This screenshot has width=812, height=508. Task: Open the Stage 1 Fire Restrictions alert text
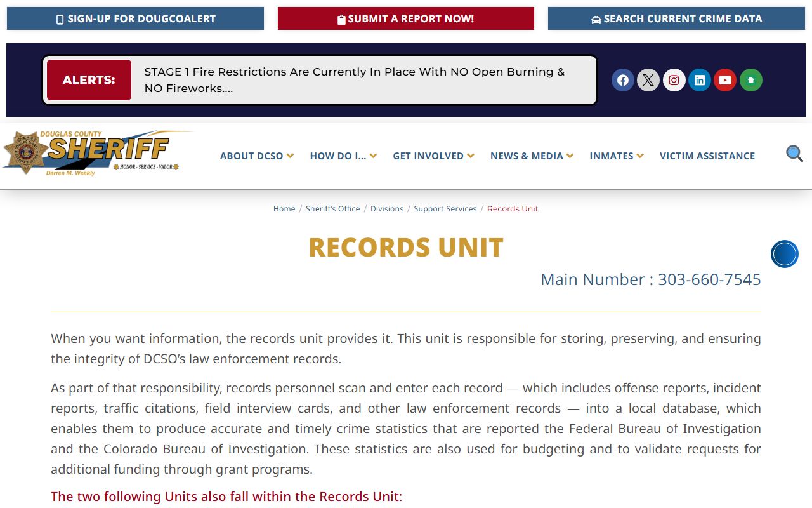354,80
